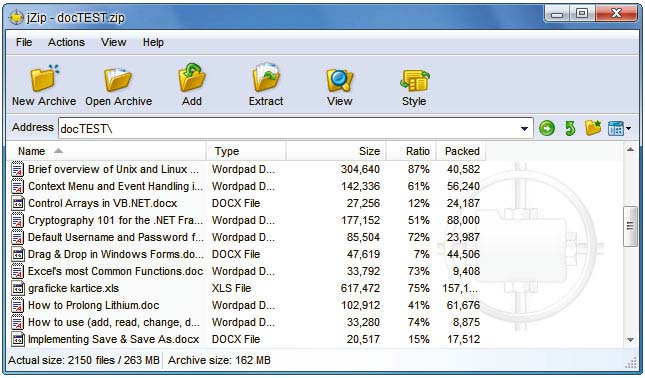Click ratio value 7%
645x378 pixels.
[x=422, y=254]
